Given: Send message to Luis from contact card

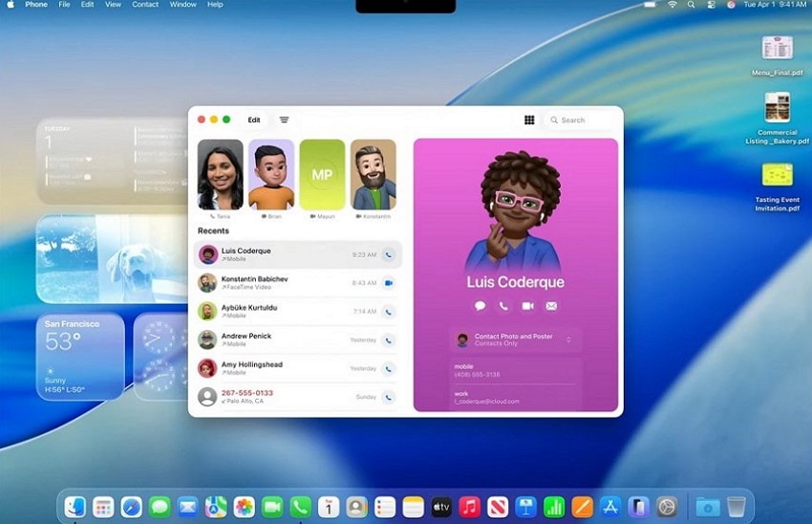Looking at the screenshot, I should click(x=481, y=306).
